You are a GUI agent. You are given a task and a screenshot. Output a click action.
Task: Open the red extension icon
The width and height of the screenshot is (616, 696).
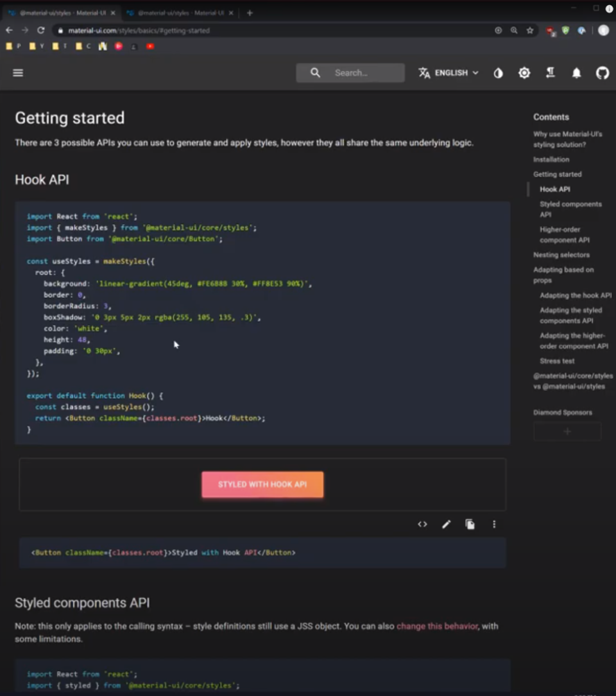[x=551, y=31]
